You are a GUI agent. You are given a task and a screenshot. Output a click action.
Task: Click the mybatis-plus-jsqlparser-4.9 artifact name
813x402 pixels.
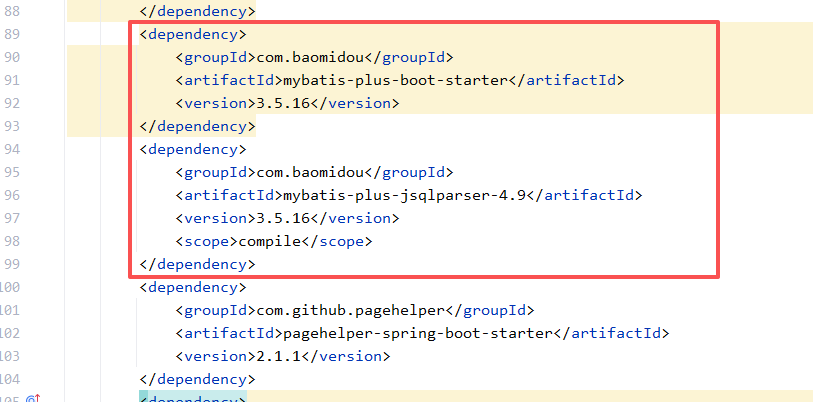coord(405,196)
